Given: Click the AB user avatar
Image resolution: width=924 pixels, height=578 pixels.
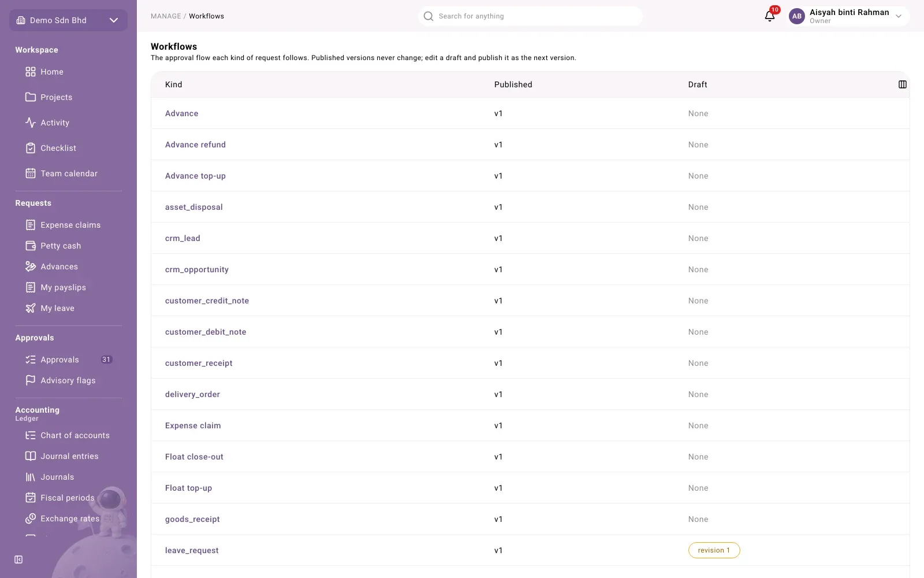Looking at the screenshot, I should [x=797, y=16].
